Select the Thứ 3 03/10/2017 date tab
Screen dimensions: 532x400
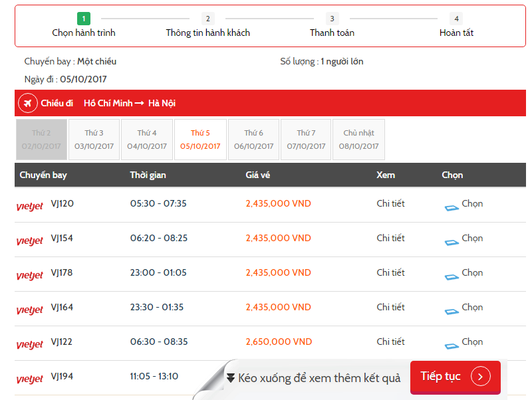tap(94, 140)
